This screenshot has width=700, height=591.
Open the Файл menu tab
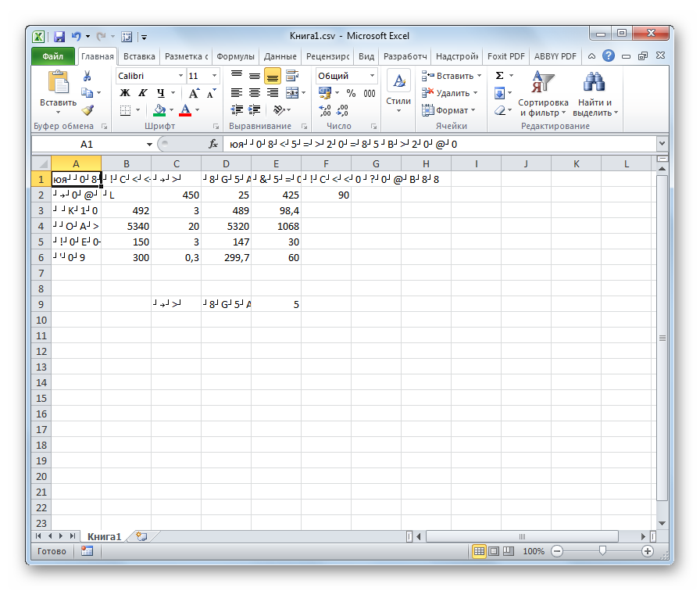[53, 56]
